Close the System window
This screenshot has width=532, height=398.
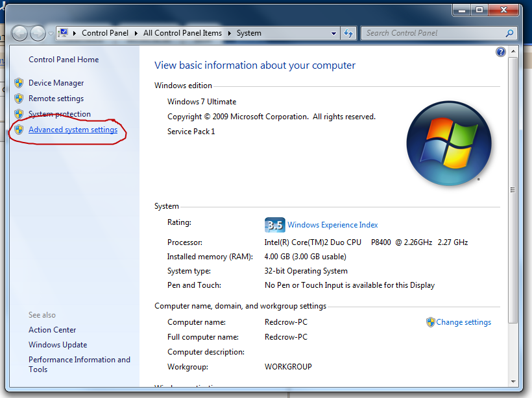coord(503,10)
